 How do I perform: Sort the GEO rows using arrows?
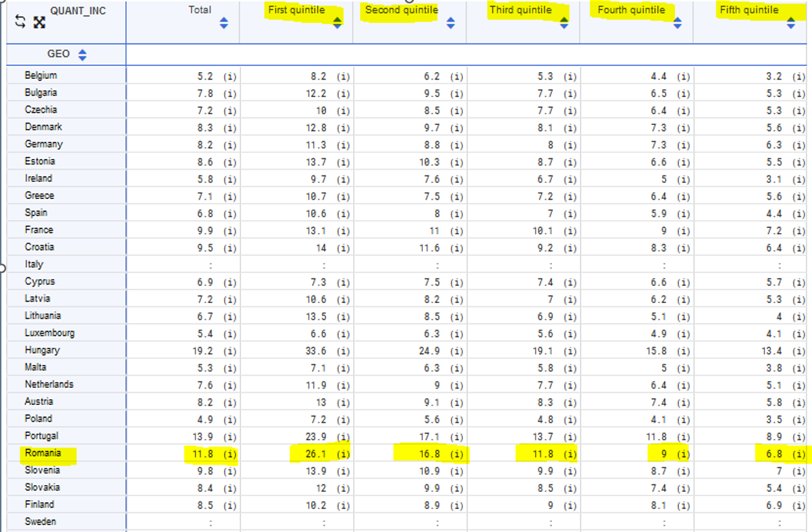coord(82,54)
